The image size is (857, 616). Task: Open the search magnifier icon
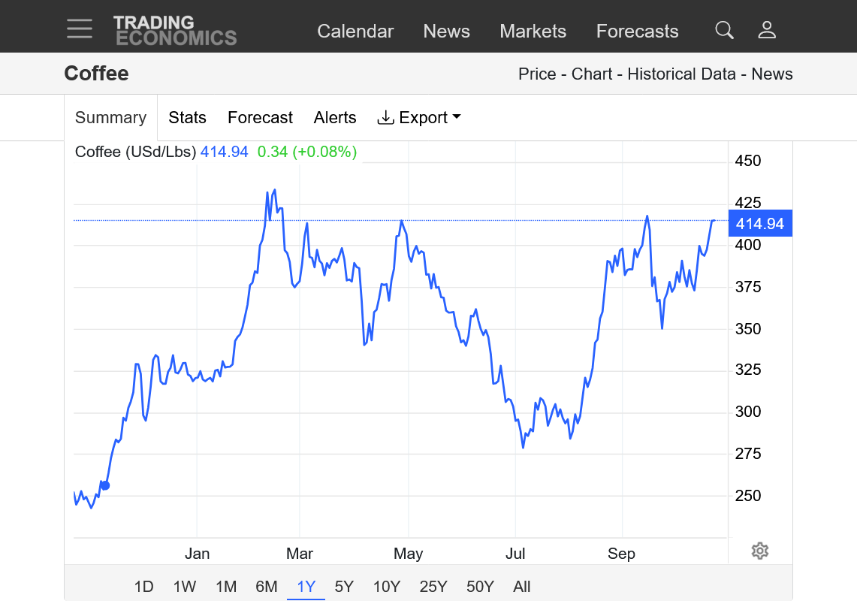coord(724,30)
